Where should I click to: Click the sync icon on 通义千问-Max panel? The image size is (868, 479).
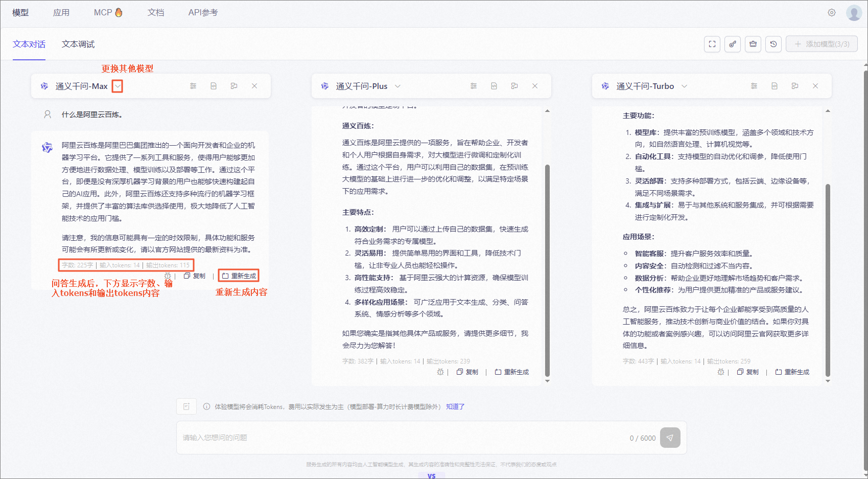pos(234,86)
